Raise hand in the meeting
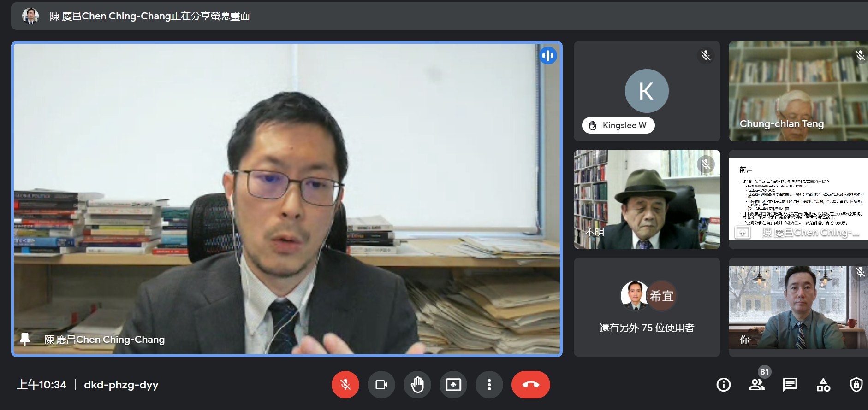 pyautogui.click(x=417, y=385)
